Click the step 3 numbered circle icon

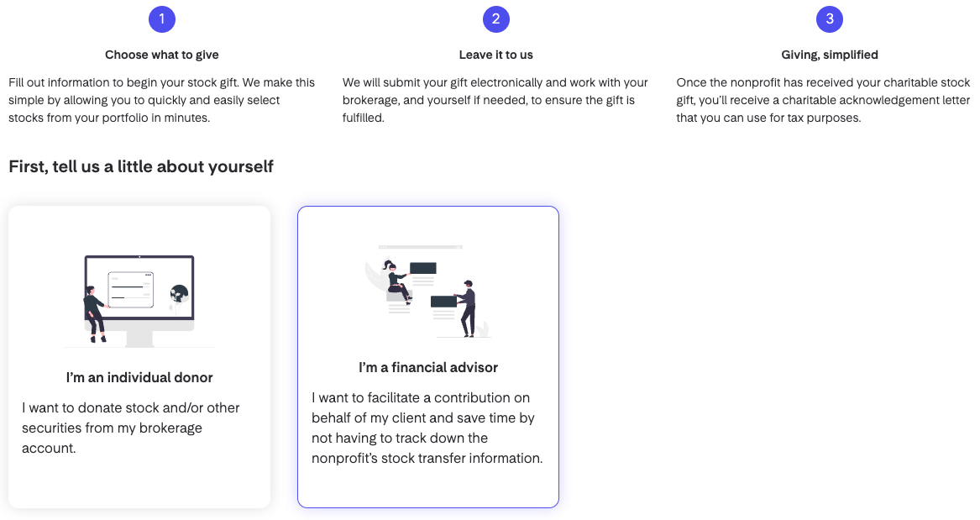point(829,18)
